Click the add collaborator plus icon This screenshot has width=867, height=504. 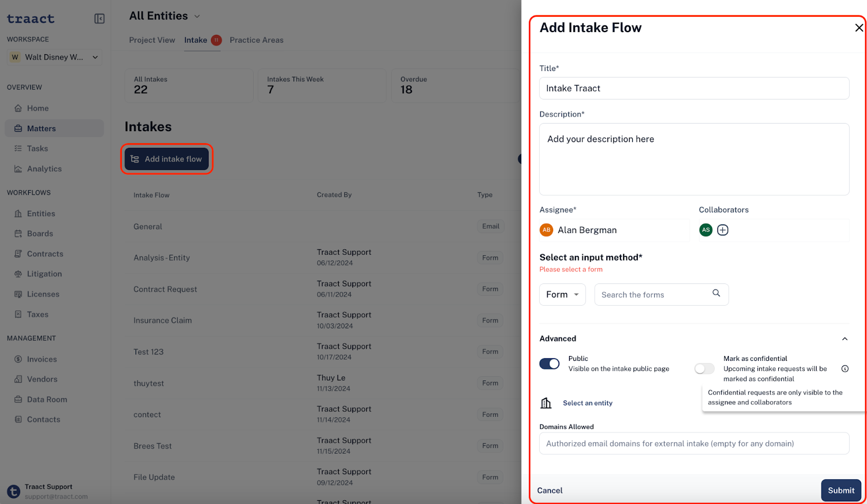coord(722,230)
